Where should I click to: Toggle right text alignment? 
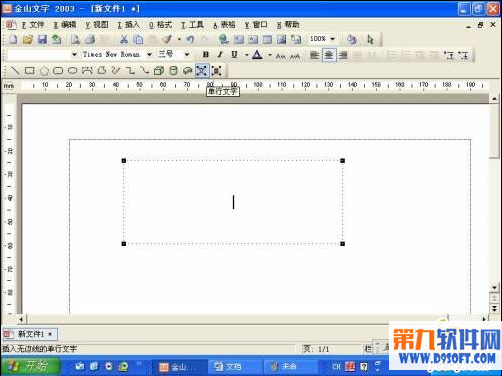tap(343, 55)
